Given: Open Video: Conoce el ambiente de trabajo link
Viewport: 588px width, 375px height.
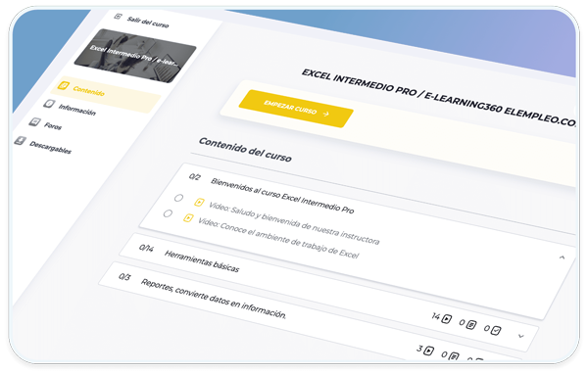Looking at the screenshot, I should pyautogui.click(x=278, y=238).
